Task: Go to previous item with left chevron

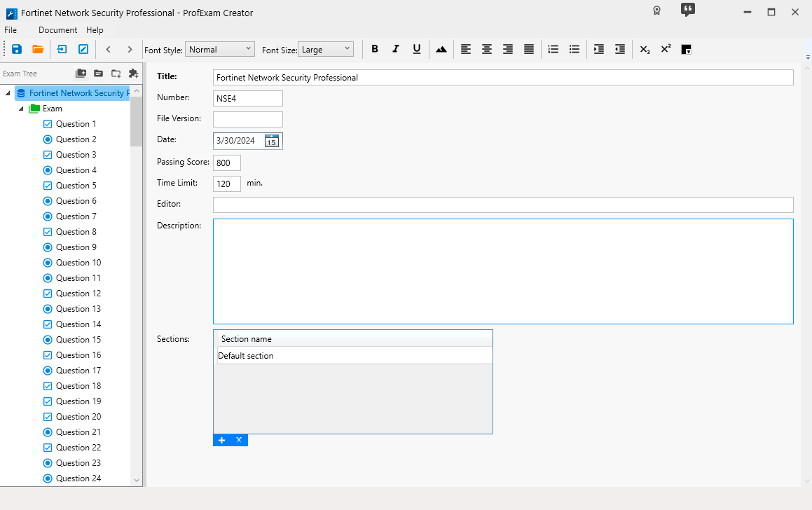Action: pos(108,49)
